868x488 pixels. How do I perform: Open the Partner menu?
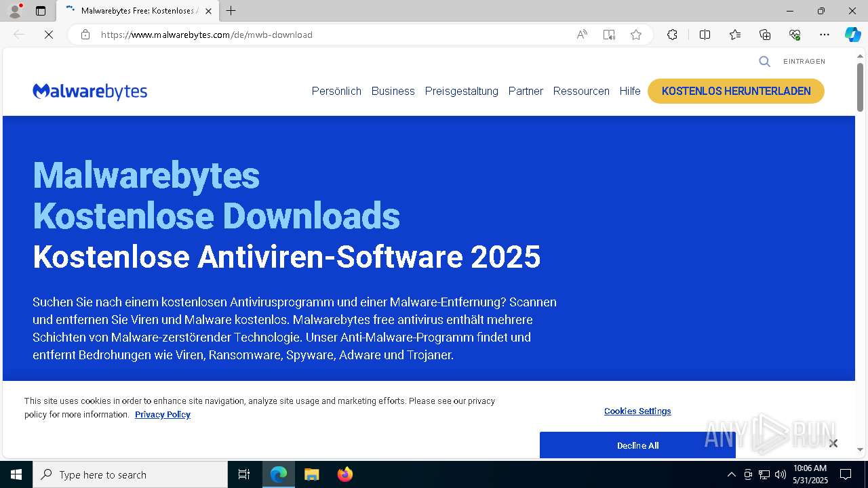(x=526, y=91)
